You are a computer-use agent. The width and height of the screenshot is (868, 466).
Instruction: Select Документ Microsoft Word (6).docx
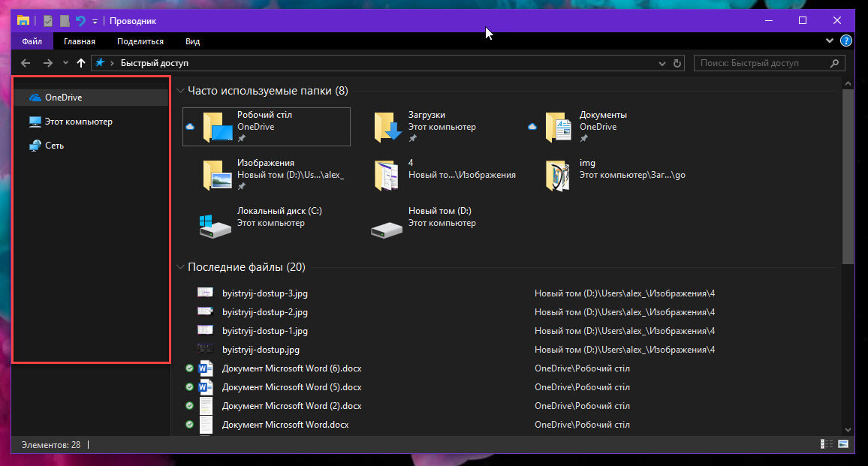pos(292,368)
